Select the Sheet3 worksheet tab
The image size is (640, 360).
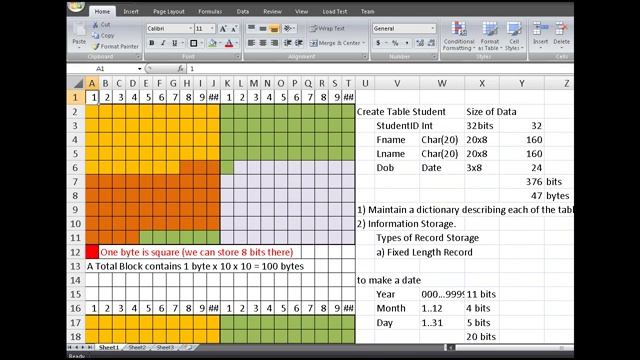pos(165,347)
